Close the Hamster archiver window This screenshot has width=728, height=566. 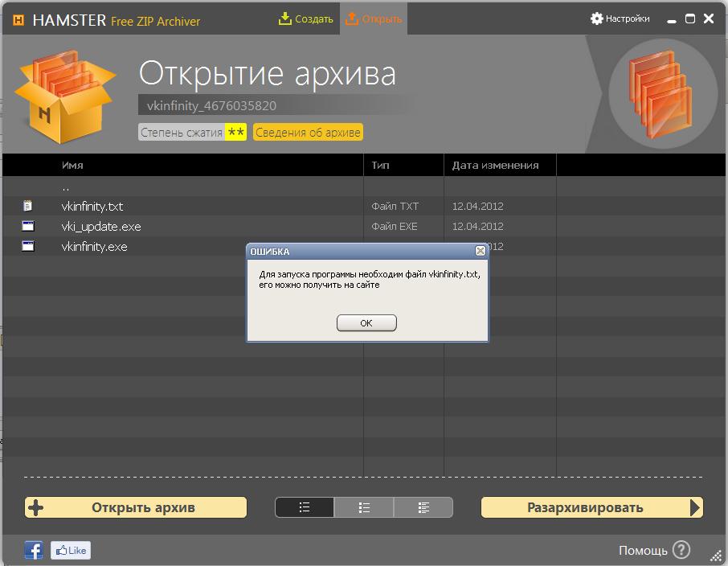point(709,18)
